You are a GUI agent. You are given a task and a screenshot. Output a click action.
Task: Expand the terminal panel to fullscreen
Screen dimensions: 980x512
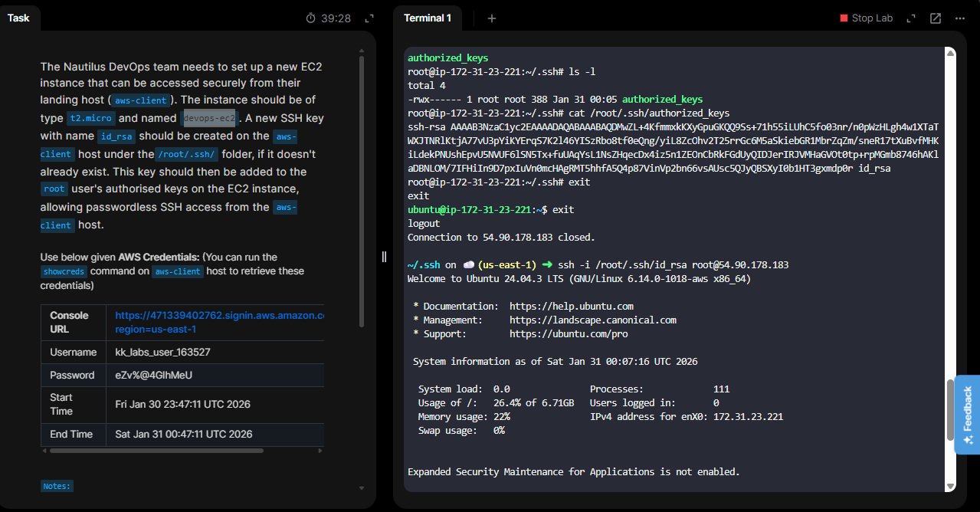click(x=911, y=18)
